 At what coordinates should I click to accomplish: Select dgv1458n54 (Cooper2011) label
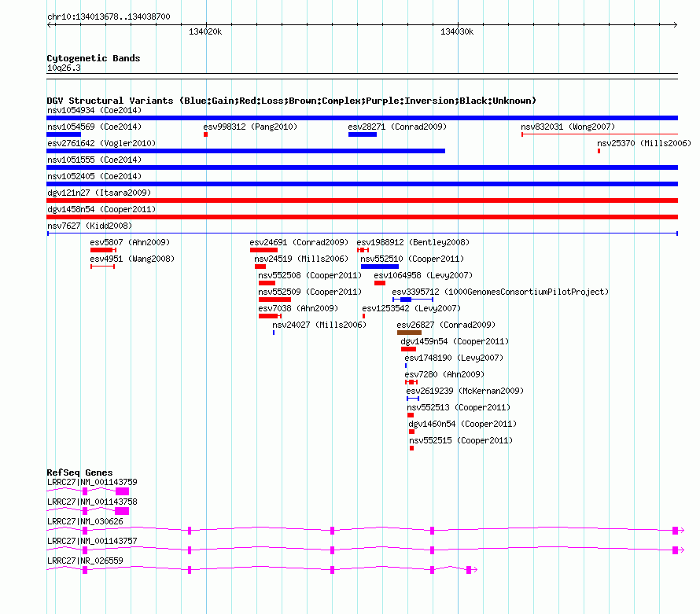[x=101, y=209]
